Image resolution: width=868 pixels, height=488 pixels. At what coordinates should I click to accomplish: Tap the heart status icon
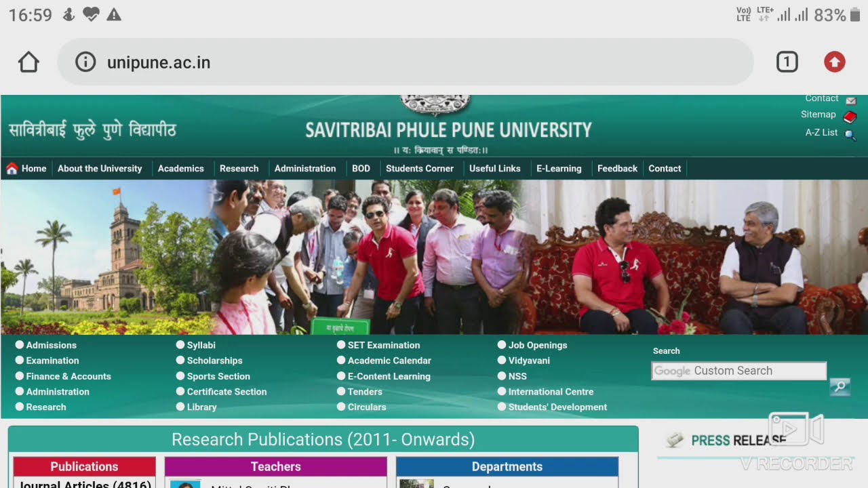[91, 15]
